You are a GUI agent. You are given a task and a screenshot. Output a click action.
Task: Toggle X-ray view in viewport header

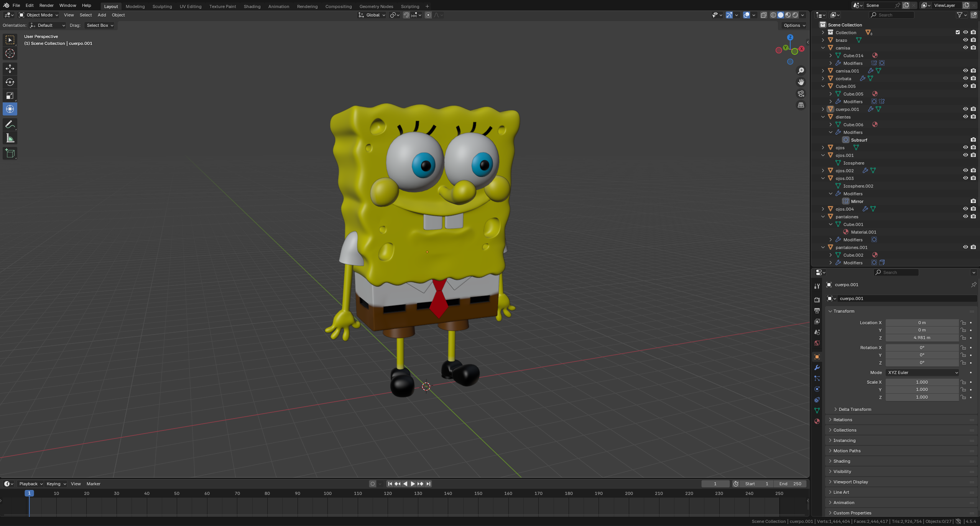[763, 15]
